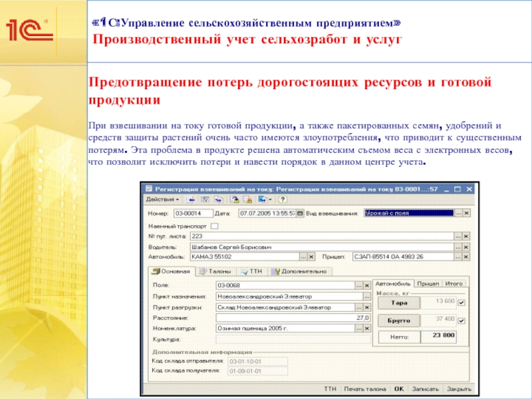Clear the Номенклатура field
The image size is (532, 399).
tap(367, 329)
